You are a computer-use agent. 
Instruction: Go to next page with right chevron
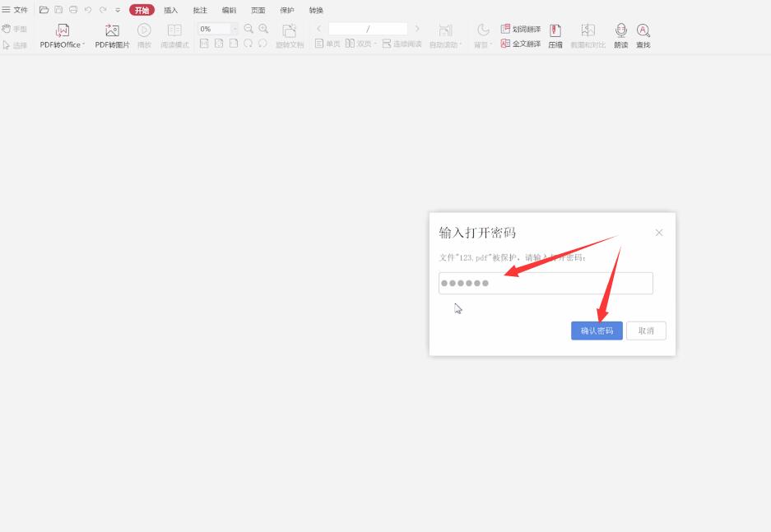(417, 29)
